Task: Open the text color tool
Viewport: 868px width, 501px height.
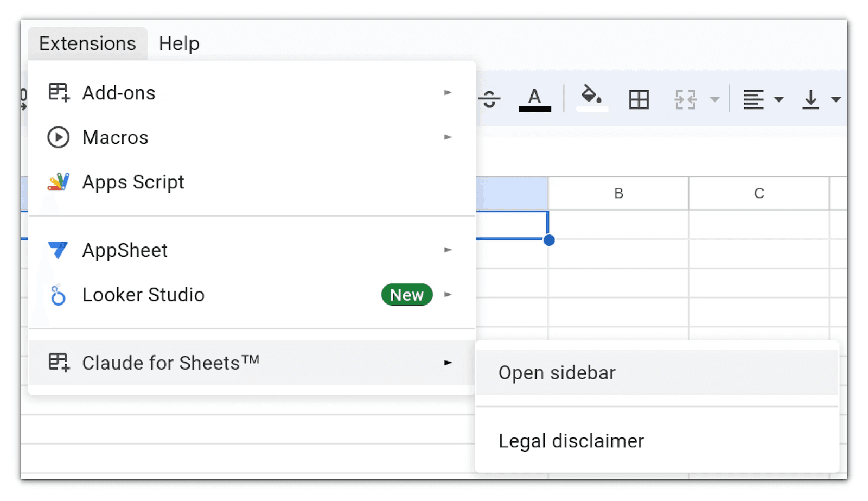Action: click(534, 99)
